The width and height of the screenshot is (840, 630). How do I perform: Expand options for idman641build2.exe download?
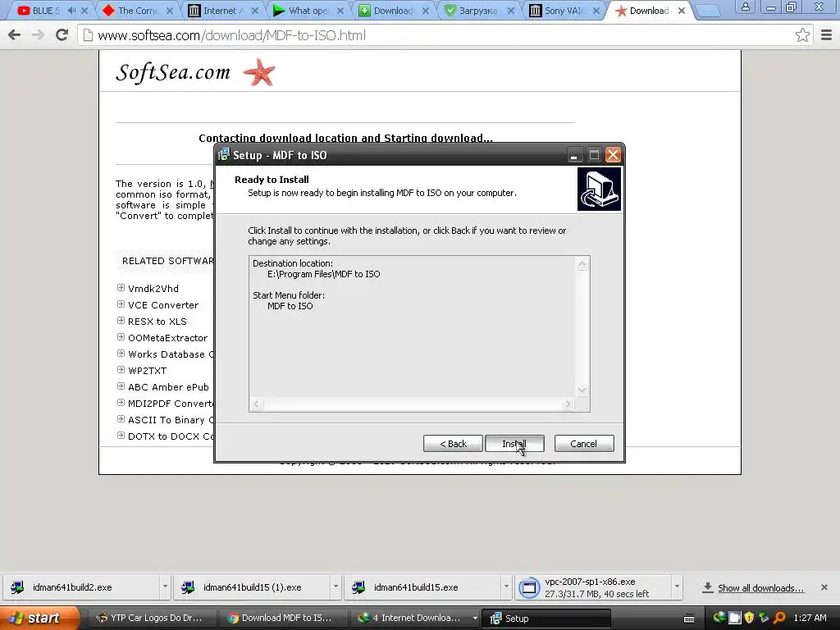pos(165,587)
